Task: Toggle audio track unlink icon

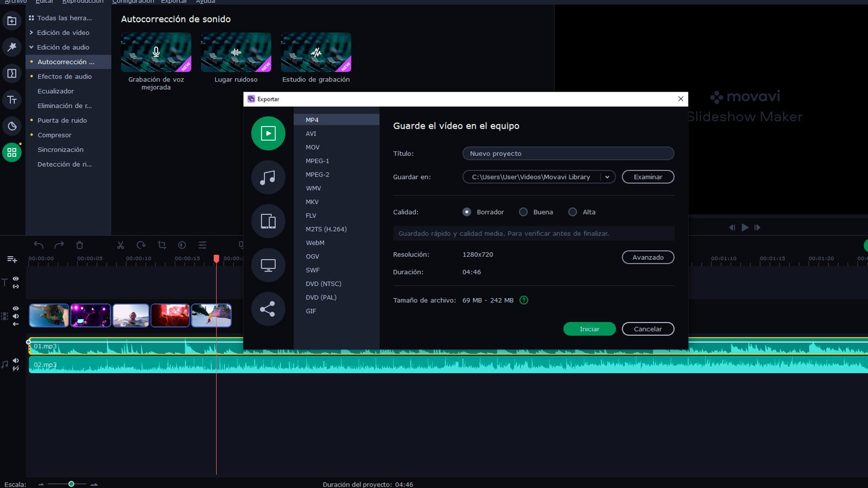Action: pyautogui.click(x=16, y=369)
